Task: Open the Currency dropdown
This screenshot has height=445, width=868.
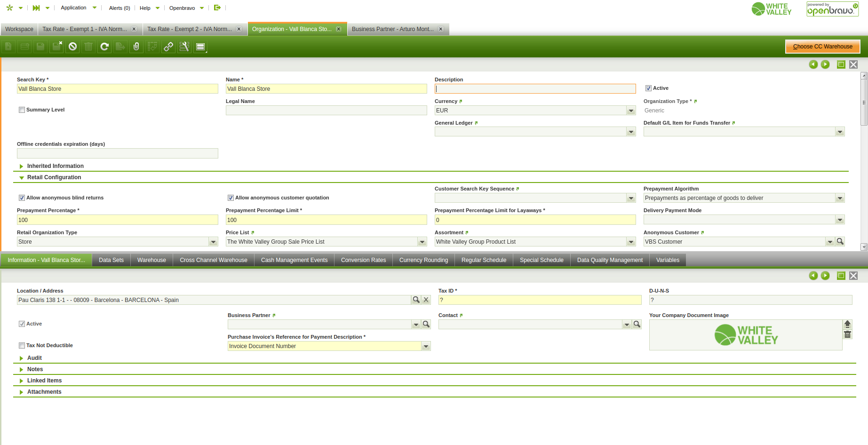Action: (631, 111)
